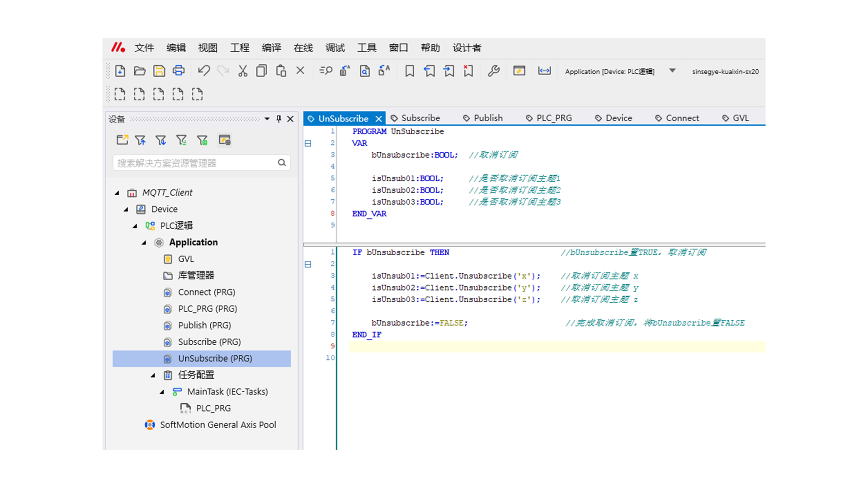Click the Cut scissors icon

[x=243, y=71]
